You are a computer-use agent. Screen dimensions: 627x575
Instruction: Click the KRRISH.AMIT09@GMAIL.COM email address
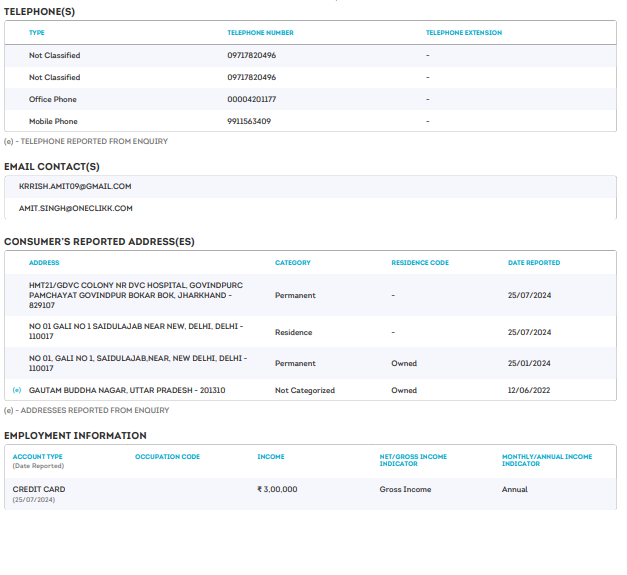point(75,186)
